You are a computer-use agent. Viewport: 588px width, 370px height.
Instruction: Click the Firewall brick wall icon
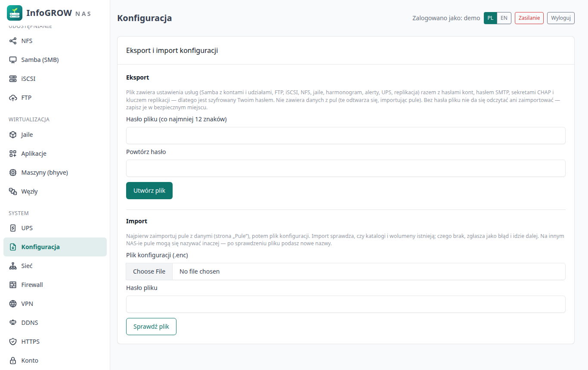(13, 285)
